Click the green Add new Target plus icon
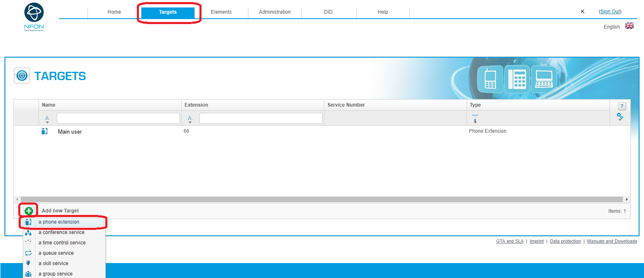 coord(29,211)
